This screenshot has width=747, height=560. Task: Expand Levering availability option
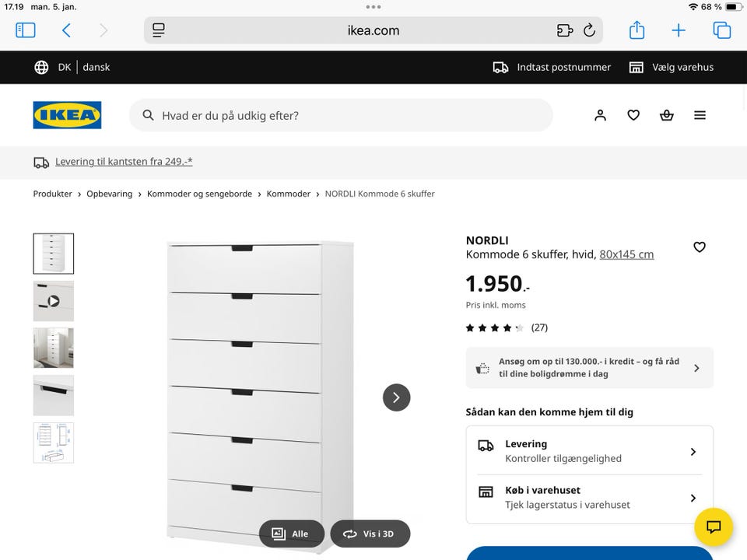589,451
